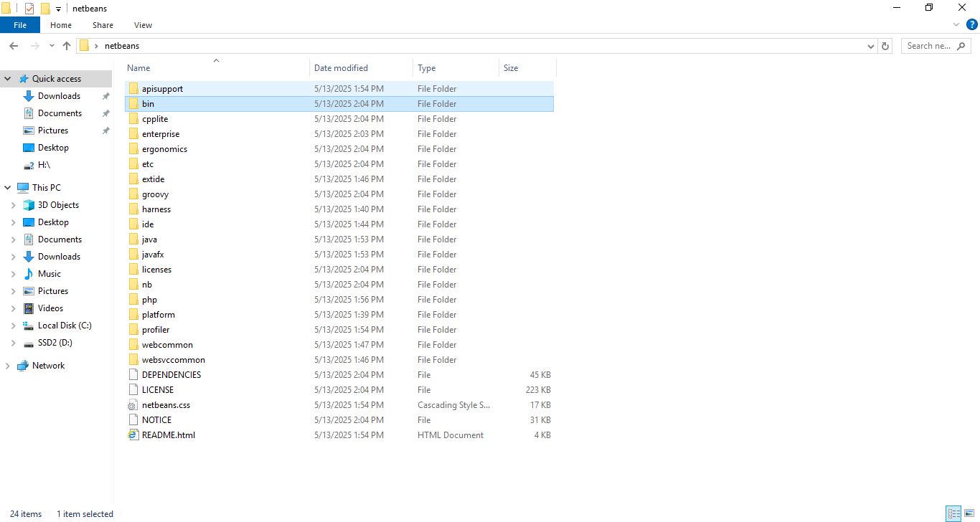The width and height of the screenshot is (980, 522).
Task: Select the enterprise folder icon
Action: coord(133,134)
